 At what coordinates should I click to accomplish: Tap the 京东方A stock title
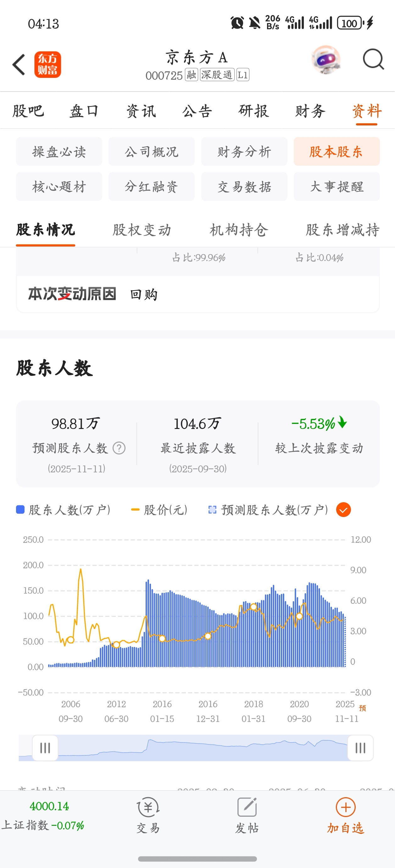pos(197,57)
